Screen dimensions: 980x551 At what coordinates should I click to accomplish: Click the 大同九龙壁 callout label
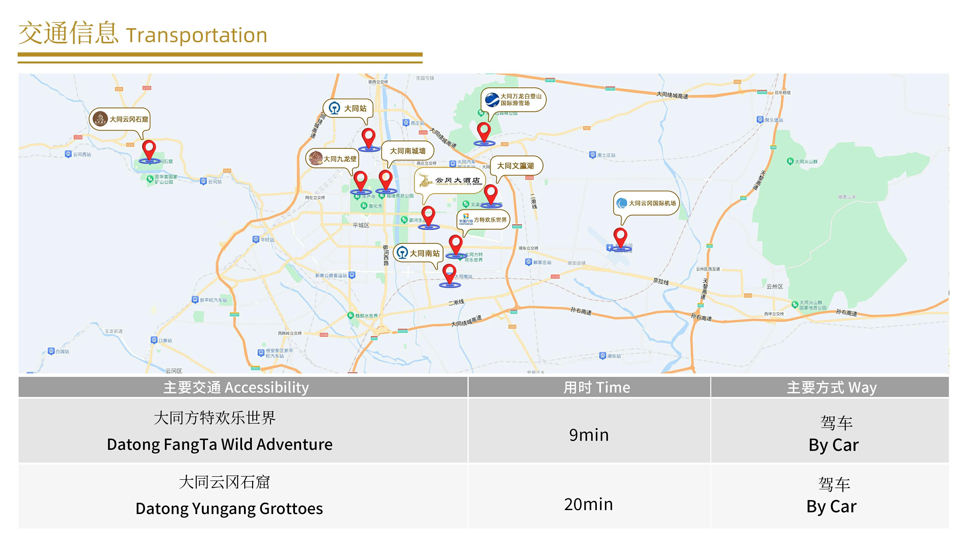[x=332, y=159]
